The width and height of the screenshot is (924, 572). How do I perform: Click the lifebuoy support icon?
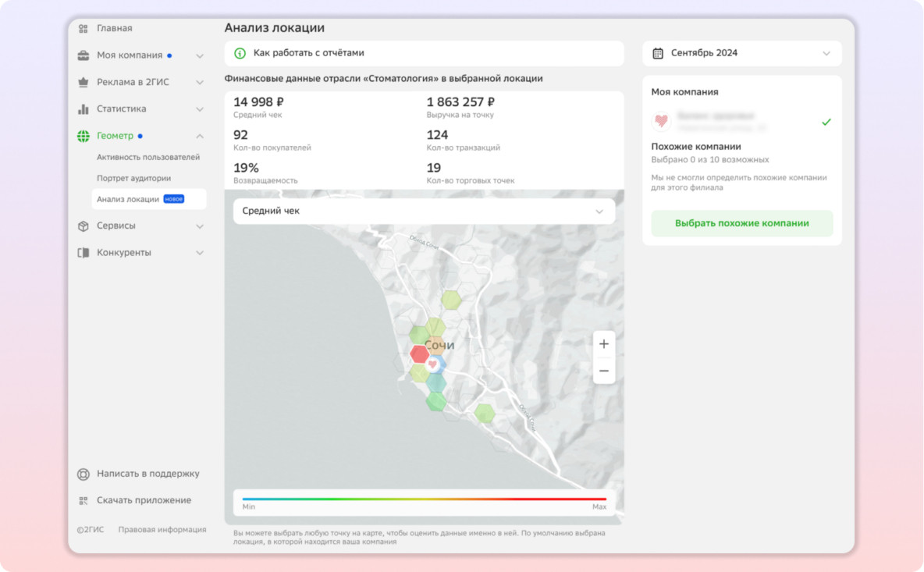(84, 474)
